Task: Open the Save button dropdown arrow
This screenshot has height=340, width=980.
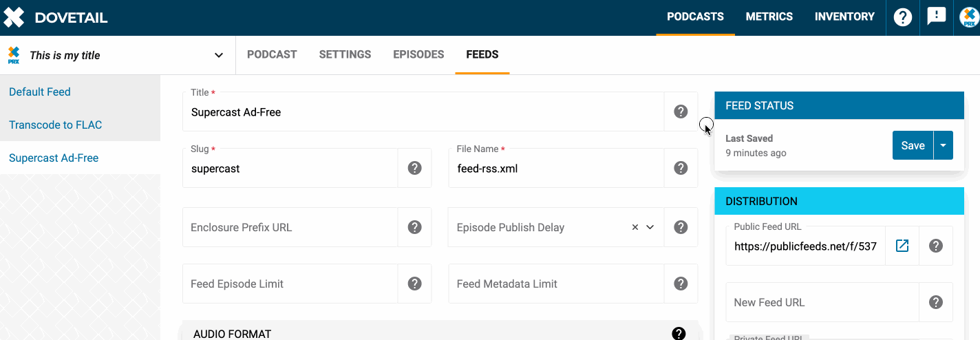Action: tap(944, 145)
